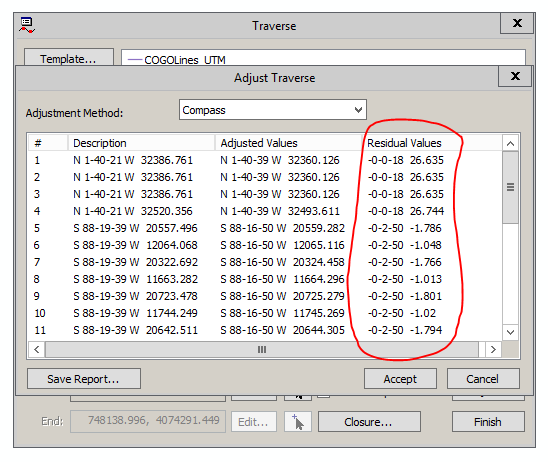Click adjusted value 32493.611
The width and height of the screenshot is (548, 462).
coord(313,211)
